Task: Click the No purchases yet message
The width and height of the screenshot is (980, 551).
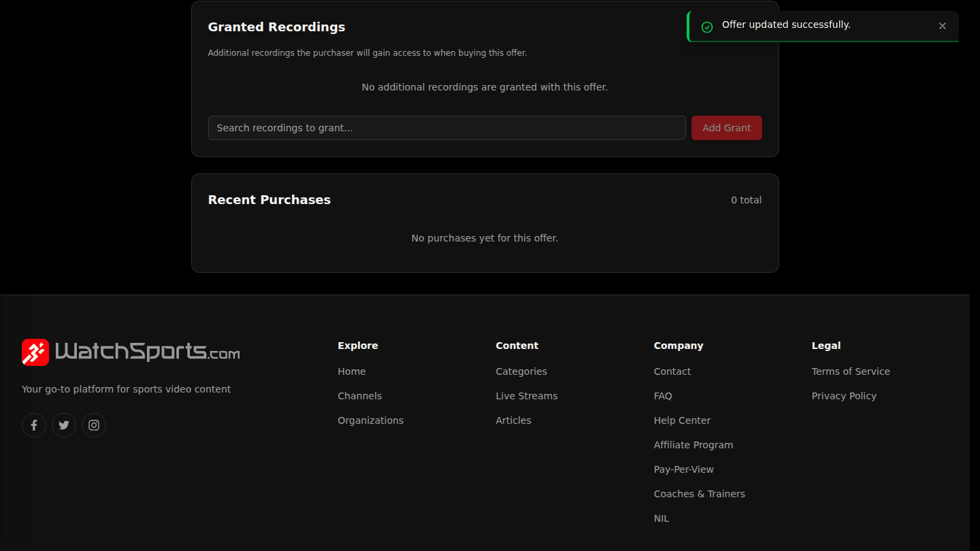Action: click(x=485, y=238)
